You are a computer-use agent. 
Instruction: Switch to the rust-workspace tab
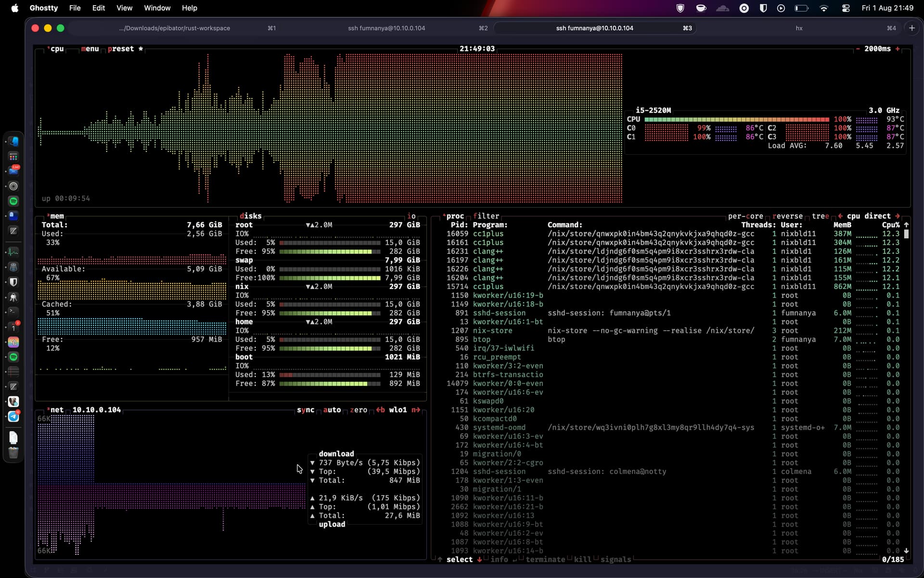point(175,28)
